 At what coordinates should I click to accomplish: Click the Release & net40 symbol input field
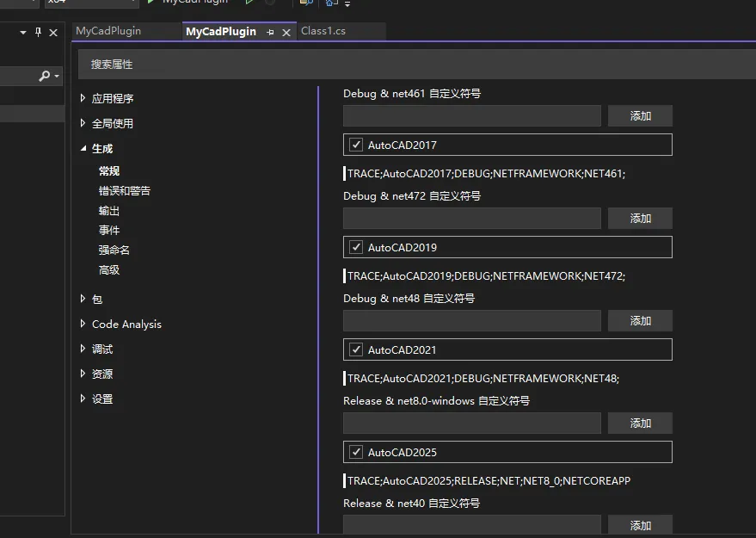point(472,524)
